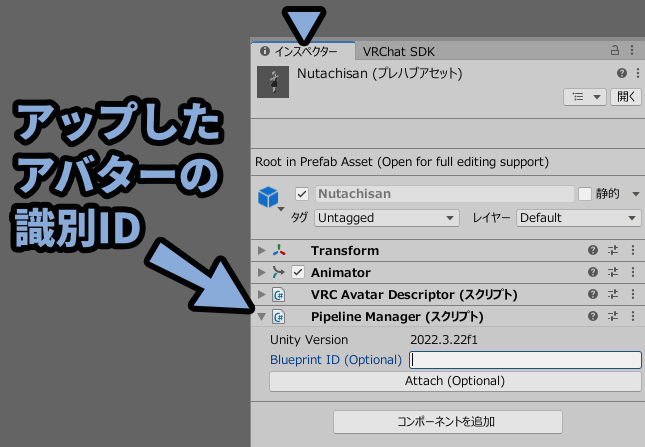
Task: Open help for VRC Avatar Descriptor
Action: click(x=593, y=294)
